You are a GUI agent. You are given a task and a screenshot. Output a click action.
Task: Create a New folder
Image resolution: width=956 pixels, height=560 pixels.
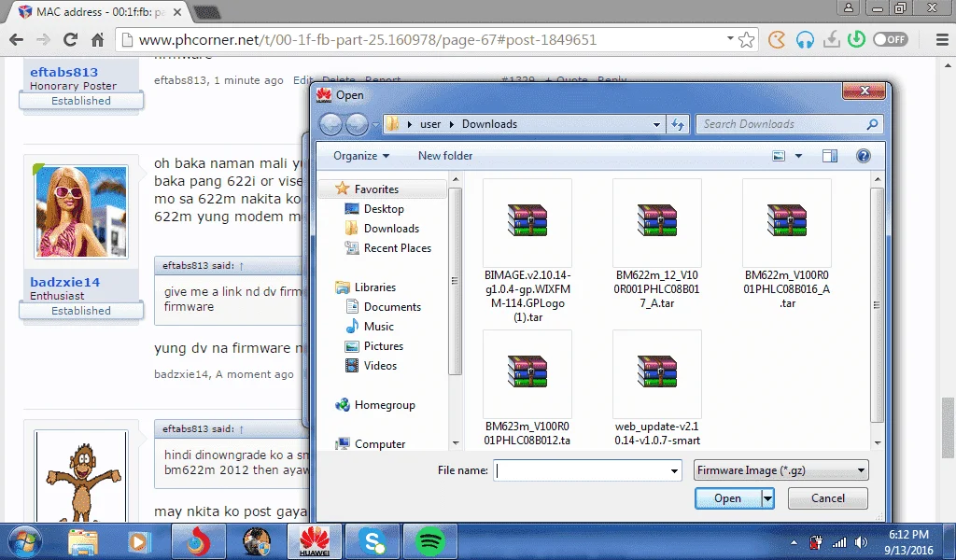click(x=445, y=156)
